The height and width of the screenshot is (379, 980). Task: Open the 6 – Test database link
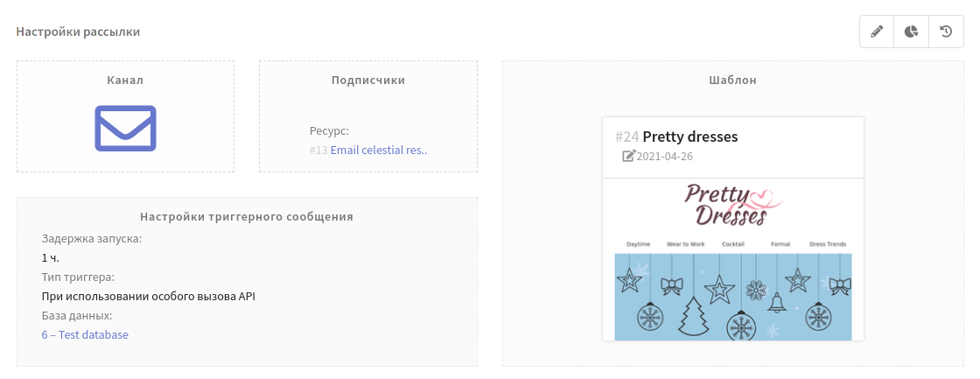[85, 334]
